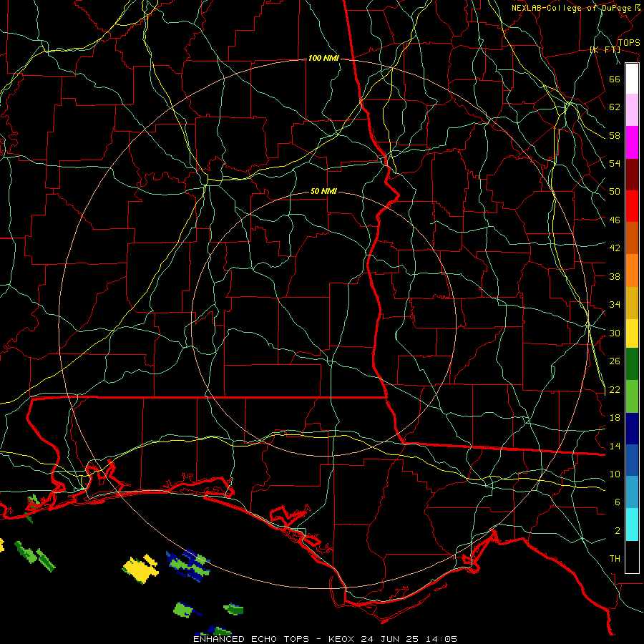The width and height of the screenshot is (644, 644).
Task: Click the bright yellow legend swatch
Action: 632,333
